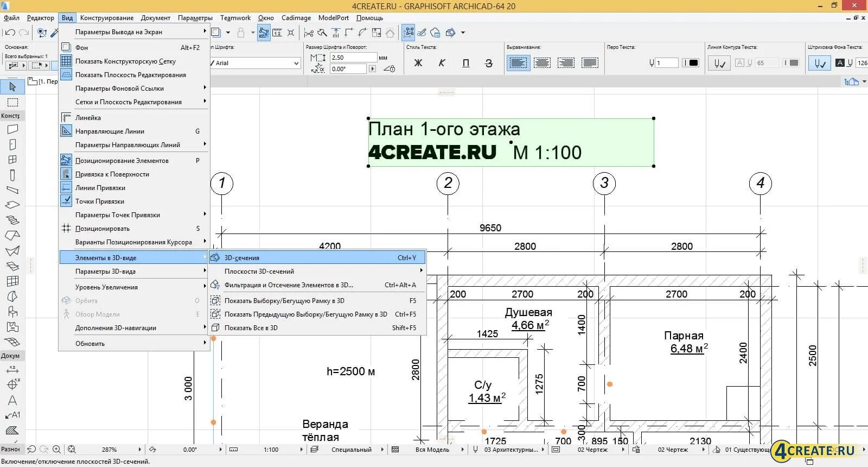The image size is (868, 467).
Task: Click Линейка menu entry
Action: 134,118
